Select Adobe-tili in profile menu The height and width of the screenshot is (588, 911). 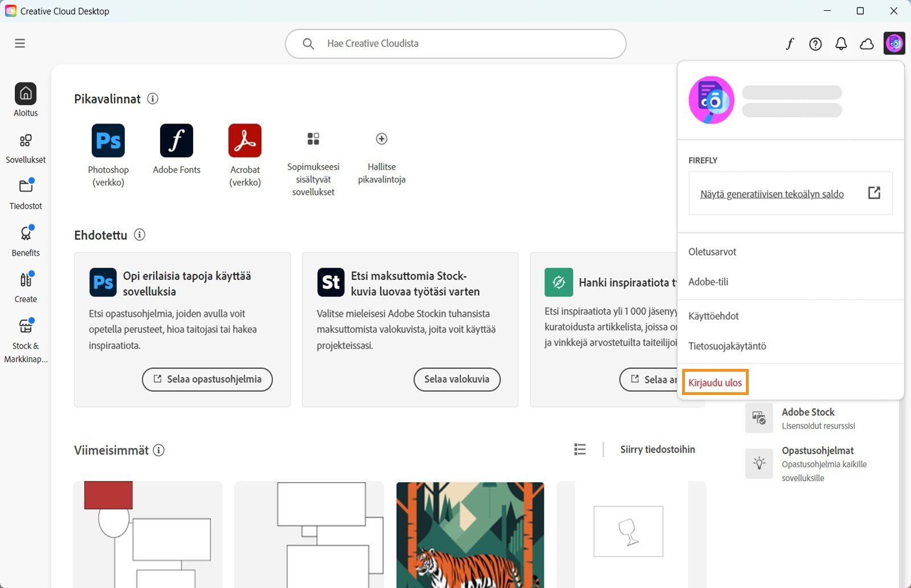click(x=708, y=282)
